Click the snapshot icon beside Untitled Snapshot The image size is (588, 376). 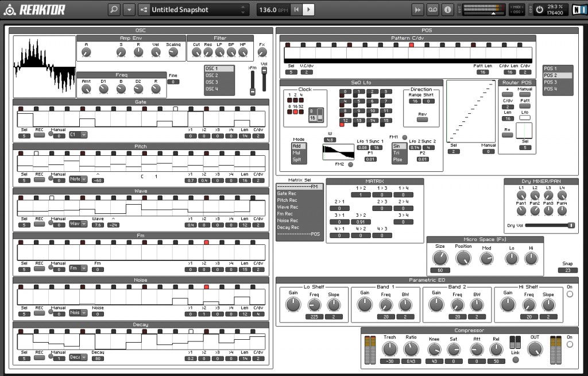pyautogui.click(x=144, y=10)
